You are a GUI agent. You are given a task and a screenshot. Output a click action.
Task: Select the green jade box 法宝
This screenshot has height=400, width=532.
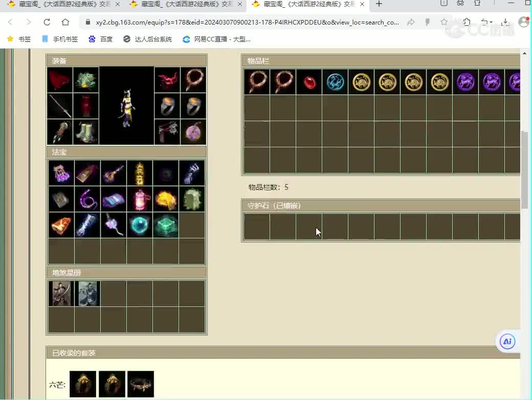coord(166,225)
